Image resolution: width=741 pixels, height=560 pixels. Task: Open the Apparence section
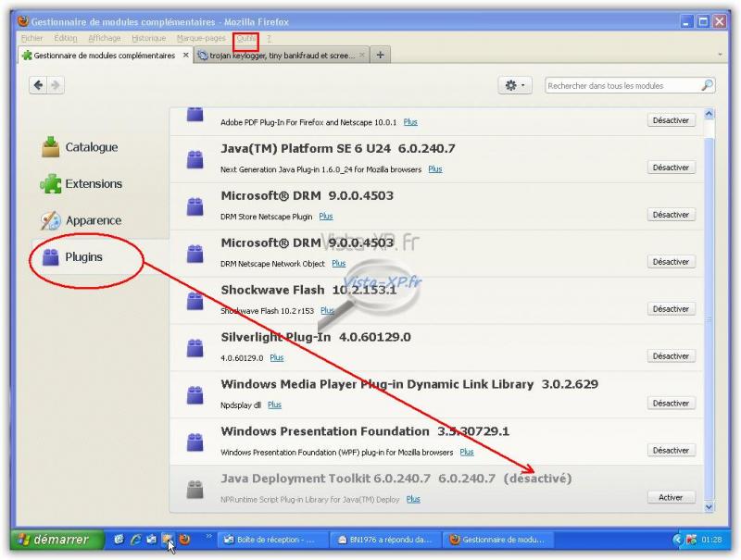[81, 220]
